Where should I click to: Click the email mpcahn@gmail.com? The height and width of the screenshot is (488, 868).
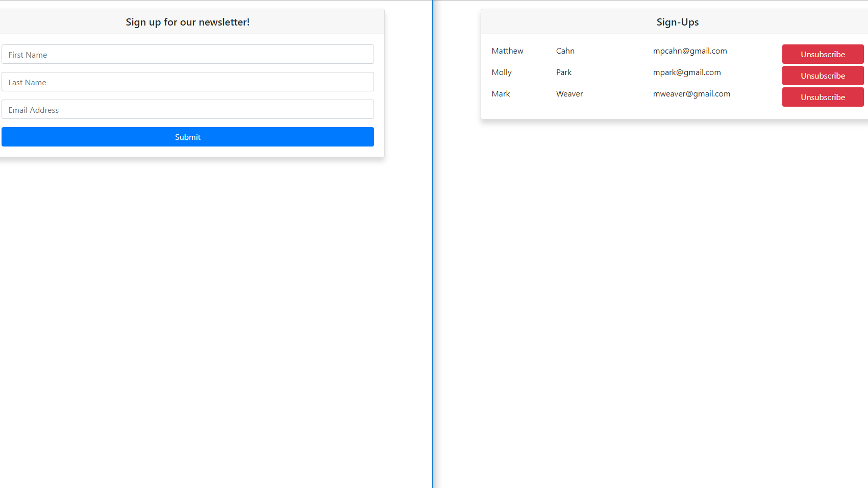(690, 51)
